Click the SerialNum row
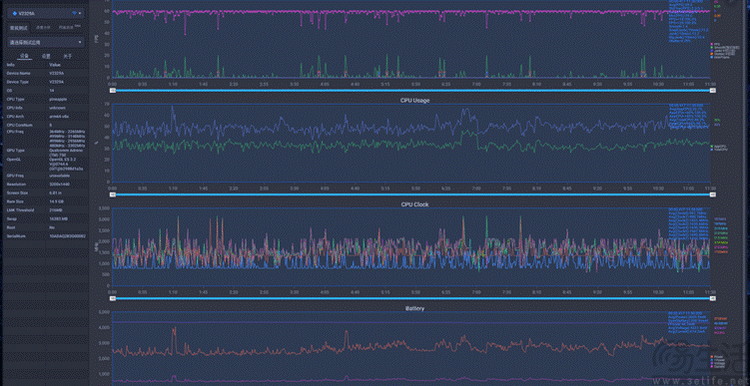Image resolution: width=750 pixels, height=386 pixels. point(46,236)
